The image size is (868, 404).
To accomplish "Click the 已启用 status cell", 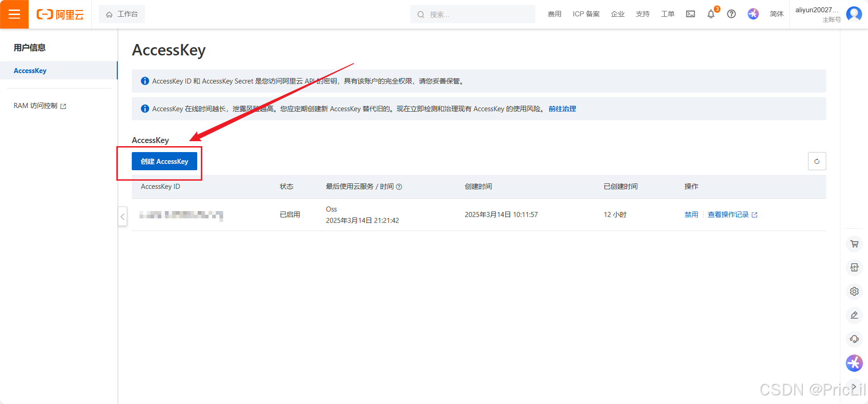I will (290, 214).
